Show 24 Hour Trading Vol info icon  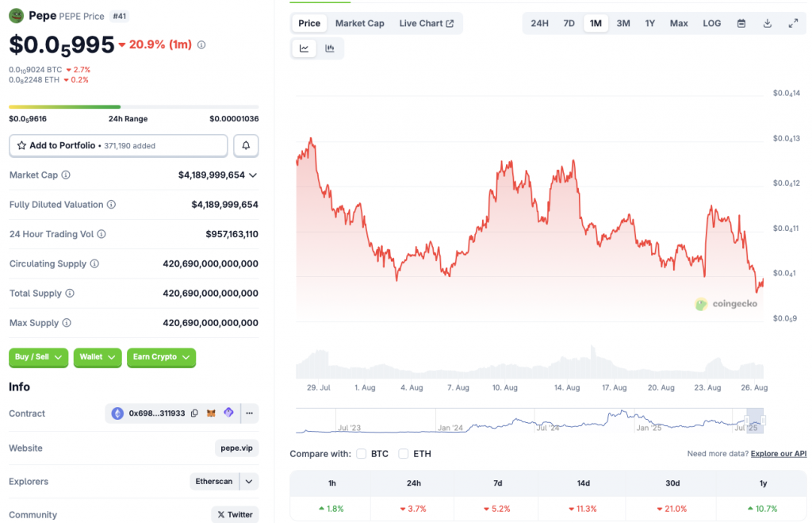coord(101,234)
